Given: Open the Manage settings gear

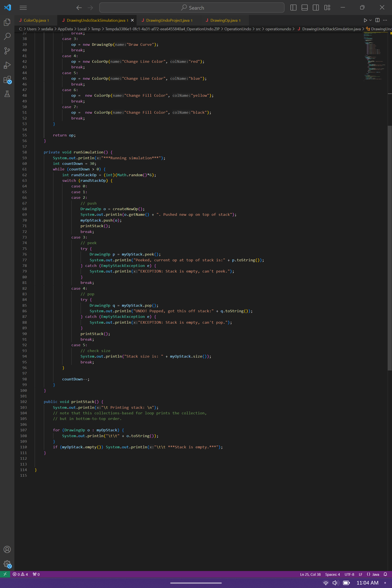Looking at the screenshot, I should pyautogui.click(x=7, y=564).
